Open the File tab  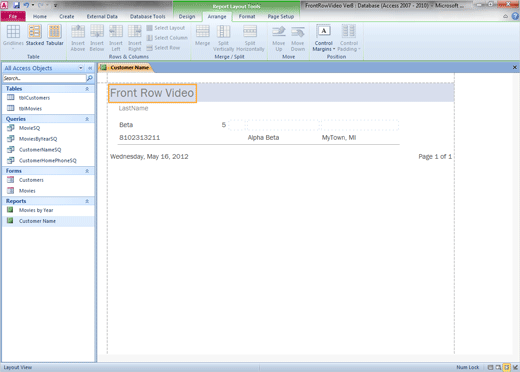[13, 16]
